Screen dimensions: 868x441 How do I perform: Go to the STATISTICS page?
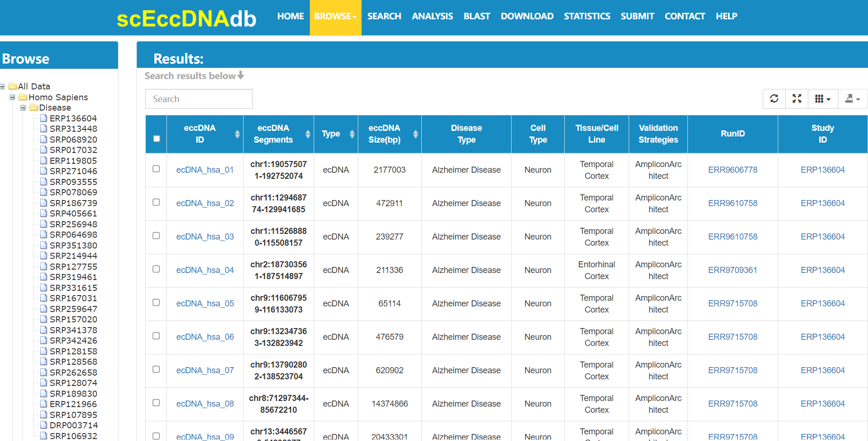click(x=587, y=16)
